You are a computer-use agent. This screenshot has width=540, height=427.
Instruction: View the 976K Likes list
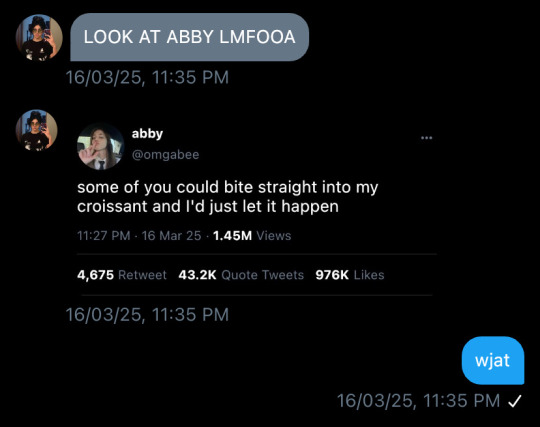click(350, 275)
